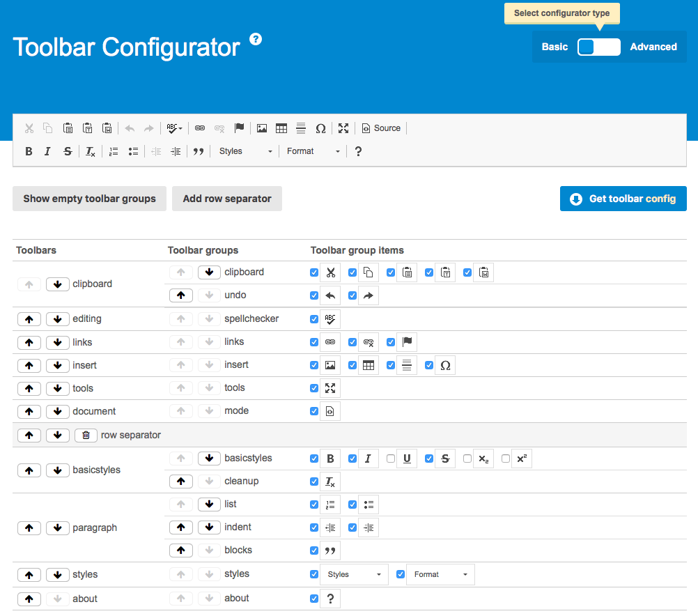The width and height of the screenshot is (698, 616).
Task: Open the Format dropdown in editor toolbar
Action: (x=313, y=151)
